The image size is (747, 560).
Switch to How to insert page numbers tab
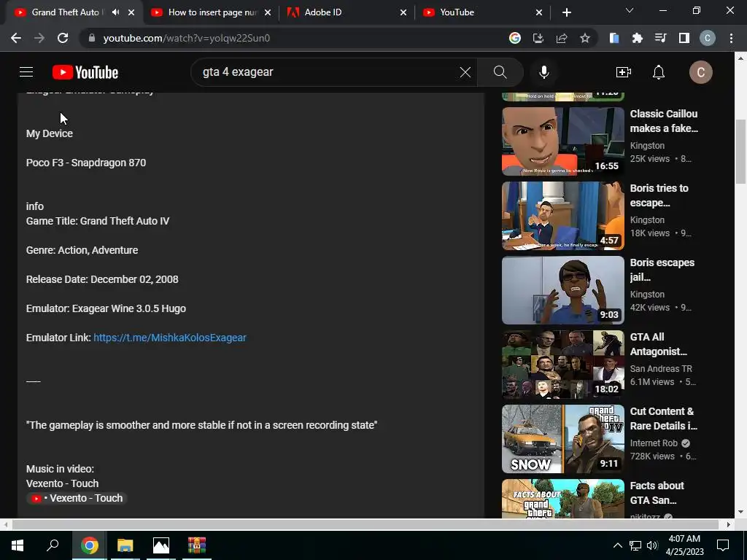pos(212,12)
